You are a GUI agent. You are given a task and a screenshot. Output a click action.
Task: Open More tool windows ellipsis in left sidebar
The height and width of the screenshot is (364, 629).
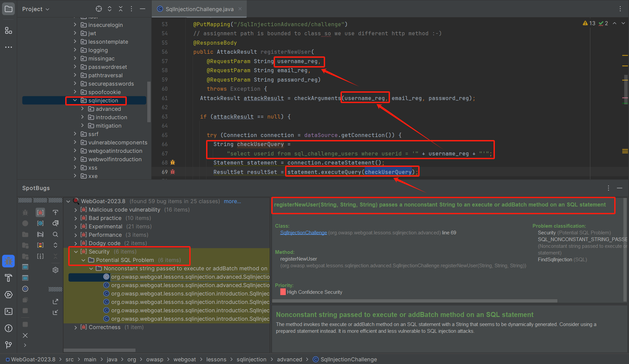[8, 47]
